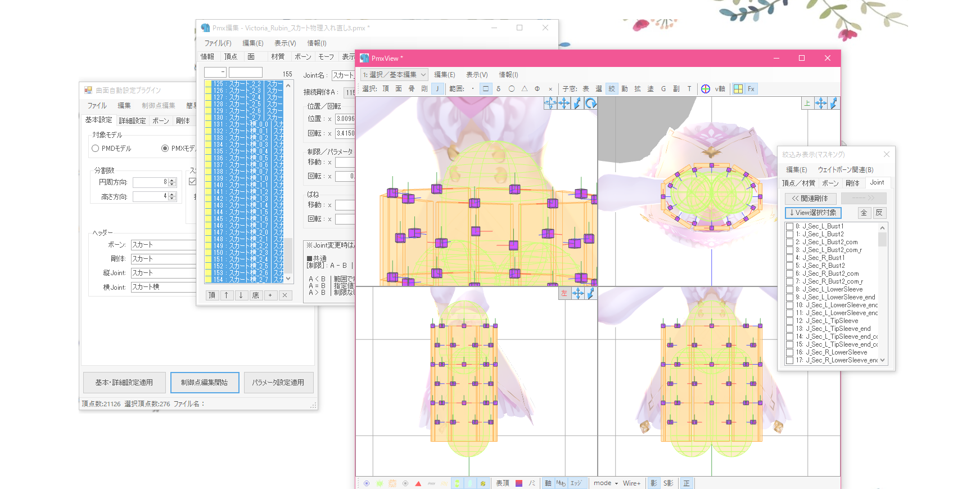Choose circle range selection tool in PmxView
This screenshot has width=980, height=489.
click(512, 89)
